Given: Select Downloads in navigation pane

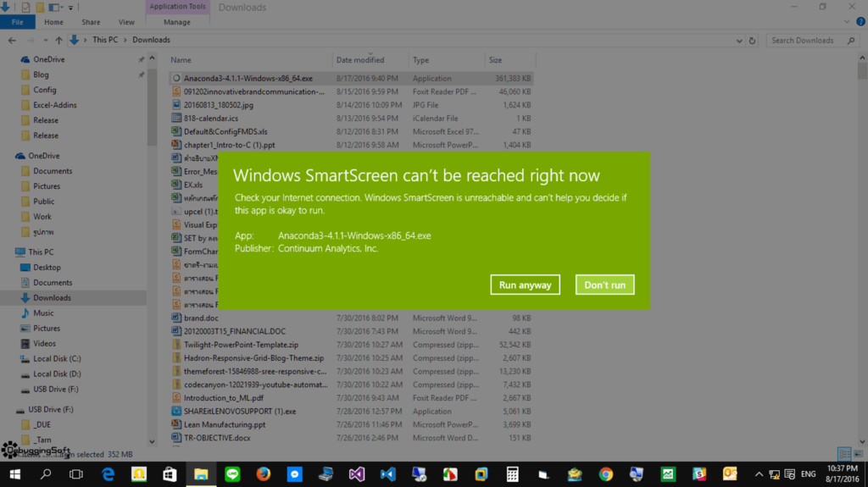Looking at the screenshot, I should 52,298.
